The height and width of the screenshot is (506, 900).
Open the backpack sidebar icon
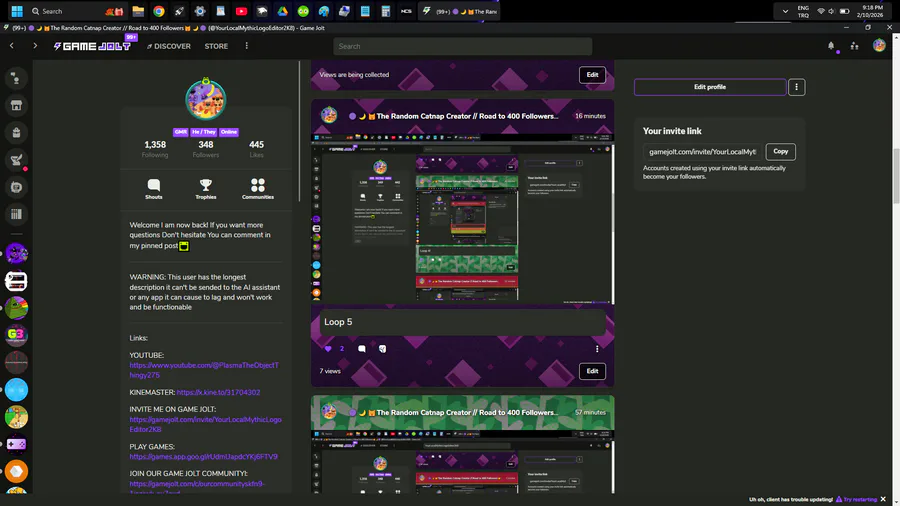click(x=16, y=133)
